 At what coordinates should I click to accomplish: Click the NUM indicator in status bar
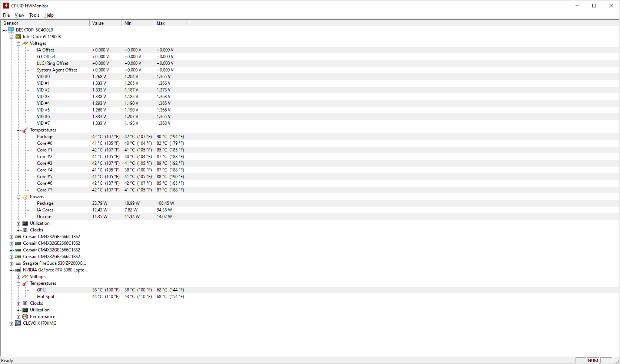pyautogui.click(x=593, y=361)
